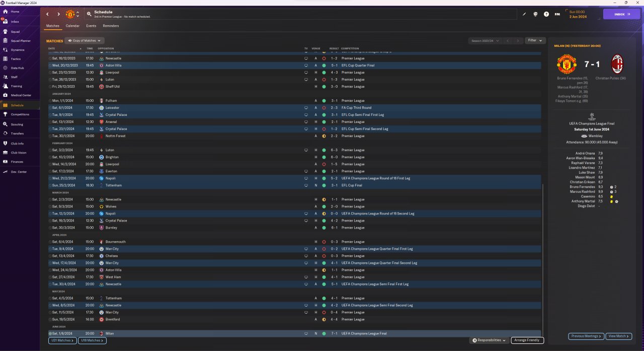Select the Milan UEFA Champions League Final row
The width and height of the screenshot is (644, 351).
tap(295, 333)
